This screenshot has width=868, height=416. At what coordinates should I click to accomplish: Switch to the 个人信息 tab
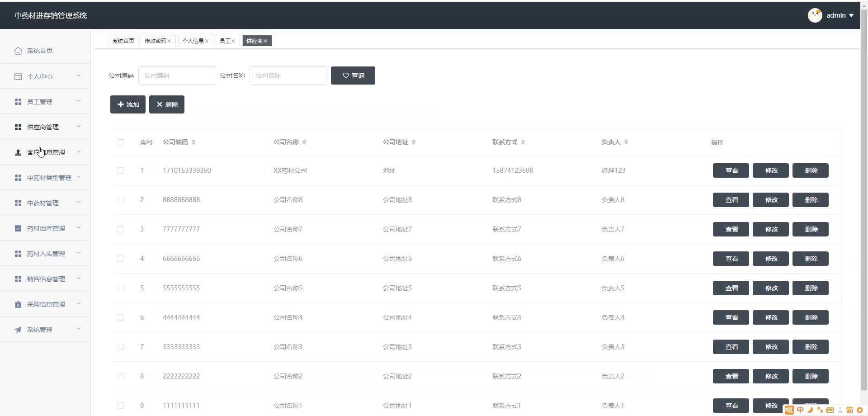pyautogui.click(x=193, y=41)
